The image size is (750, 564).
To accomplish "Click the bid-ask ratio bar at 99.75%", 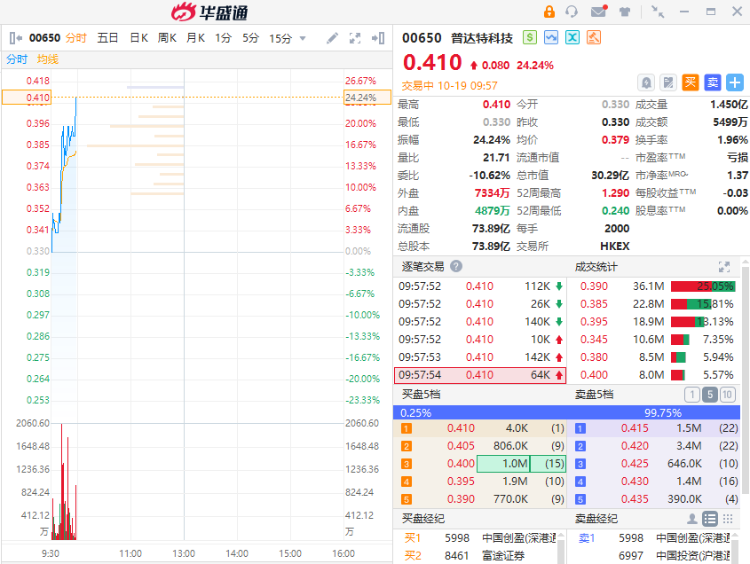I will click(x=567, y=413).
